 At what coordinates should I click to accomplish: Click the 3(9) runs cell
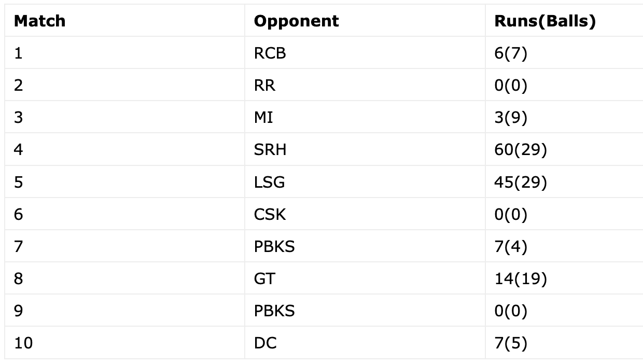coord(564,117)
